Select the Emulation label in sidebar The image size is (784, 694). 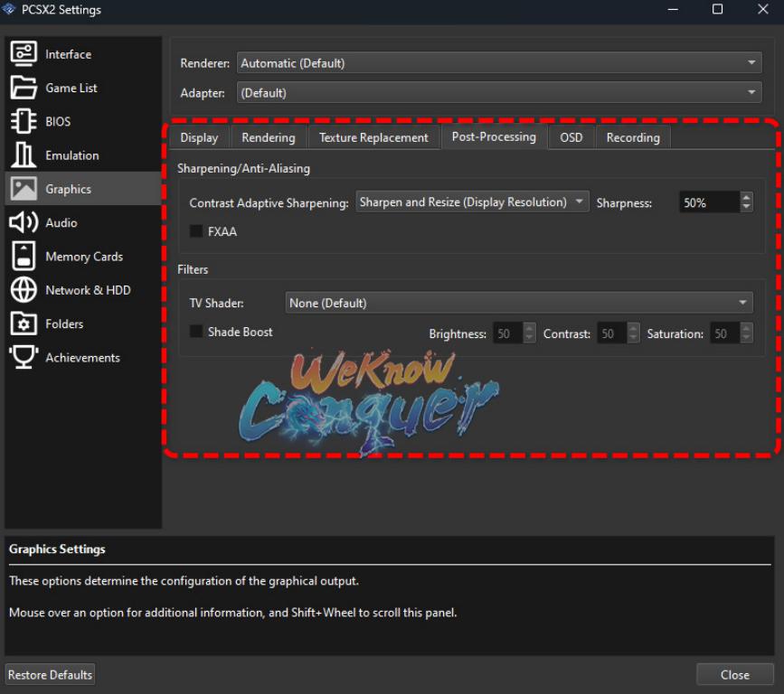coord(72,155)
